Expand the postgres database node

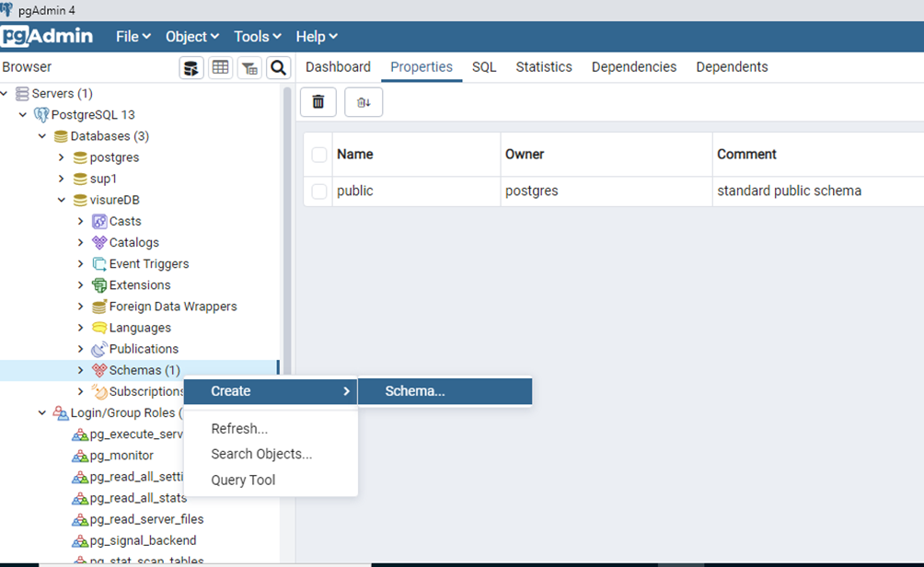pyautogui.click(x=62, y=157)
